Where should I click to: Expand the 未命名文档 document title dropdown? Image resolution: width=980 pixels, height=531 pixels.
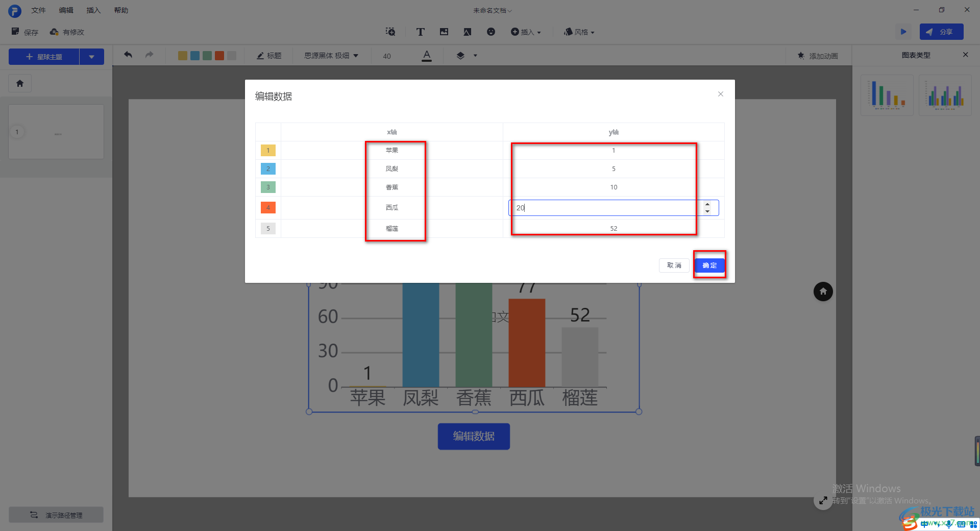tap(492, 10)
